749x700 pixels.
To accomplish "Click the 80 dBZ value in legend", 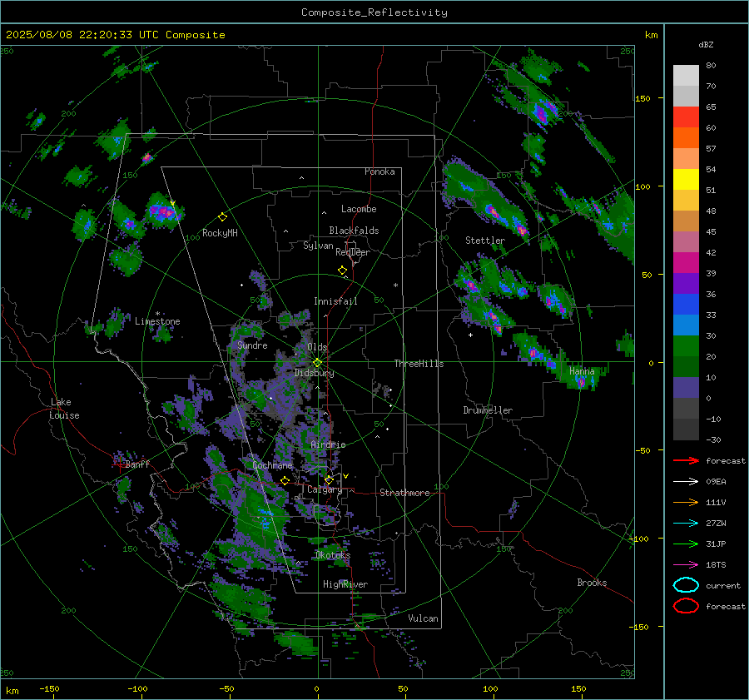I will (711, 66).
